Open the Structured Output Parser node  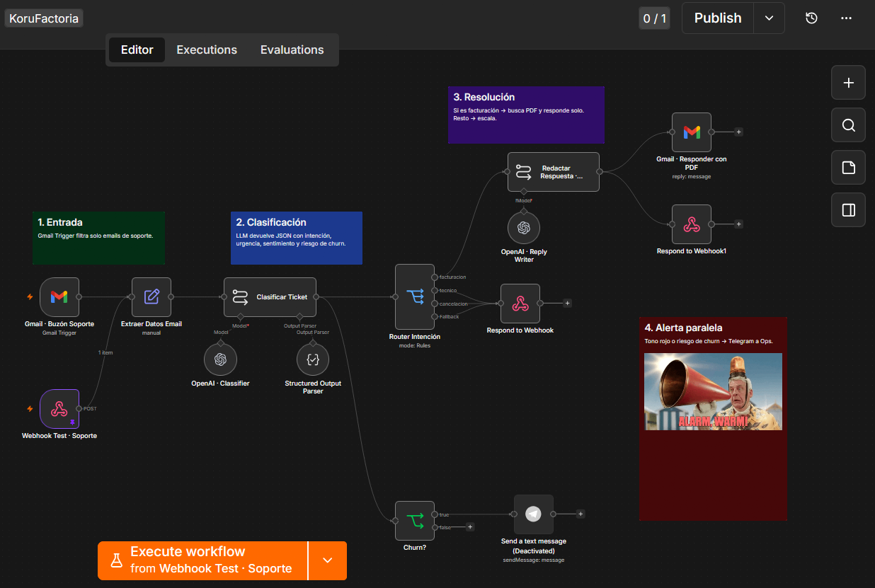click(313, 359)
